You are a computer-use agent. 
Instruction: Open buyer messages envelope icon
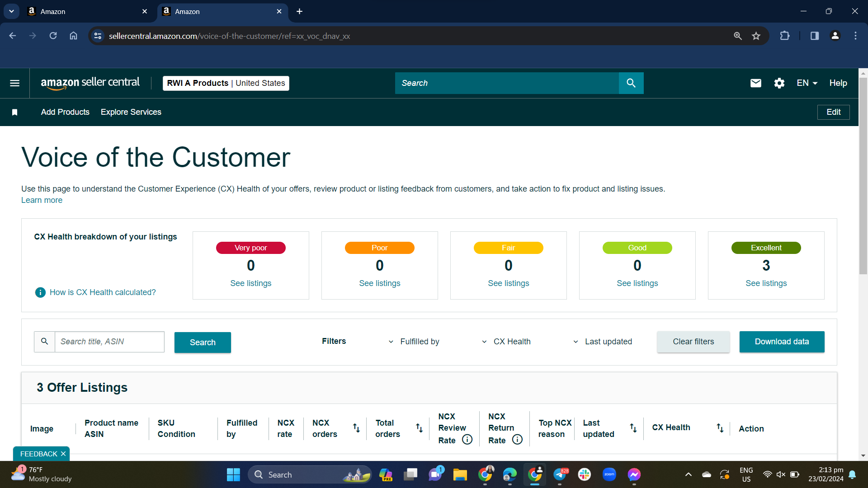point(756,83)
